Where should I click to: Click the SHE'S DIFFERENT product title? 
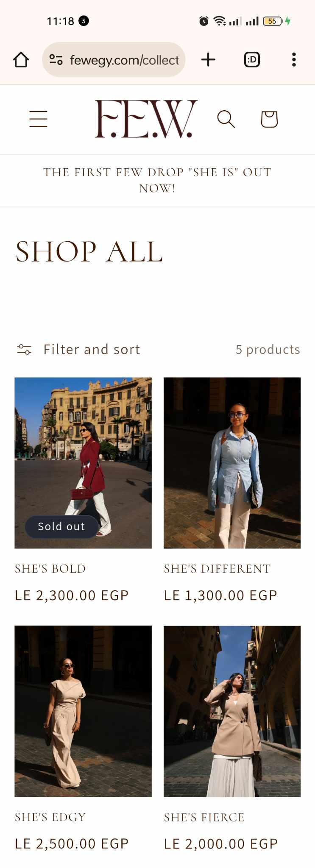217,569
